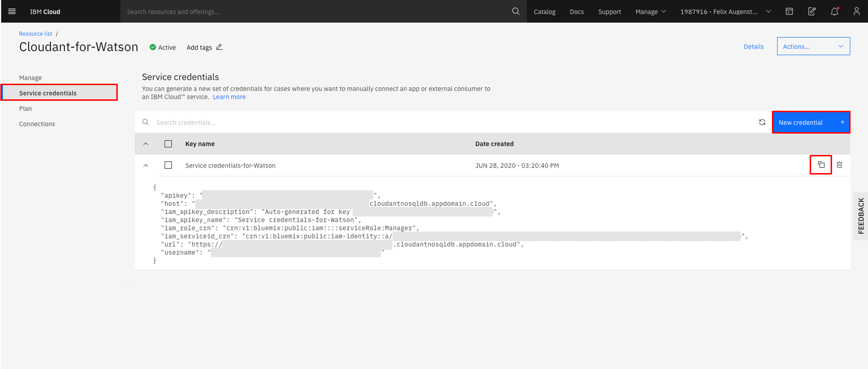The height and width of the screenshot is (369, 868).
Task: Open Docs in the top bar
Action: pos(576,11)
